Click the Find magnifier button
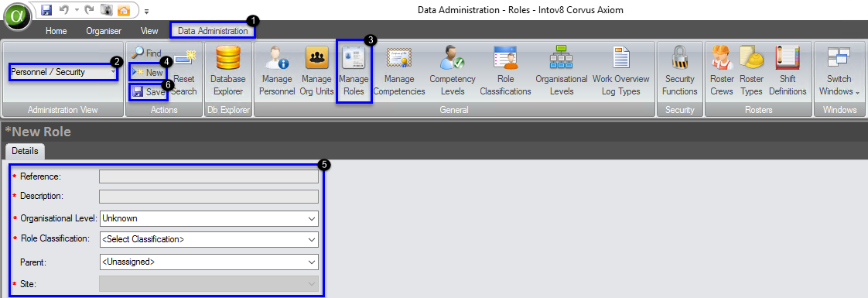Viewport: 868px width, 298px height. 147,53
